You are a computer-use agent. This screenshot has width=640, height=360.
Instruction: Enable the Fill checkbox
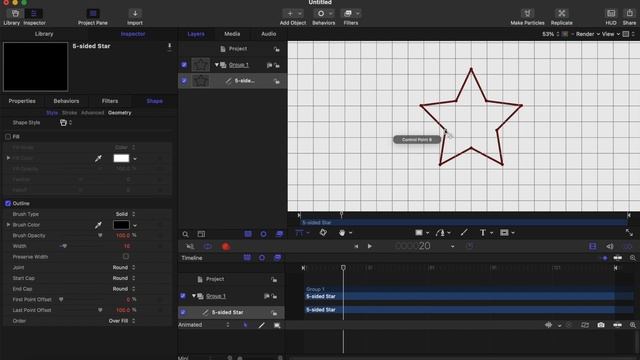point(8,137)
